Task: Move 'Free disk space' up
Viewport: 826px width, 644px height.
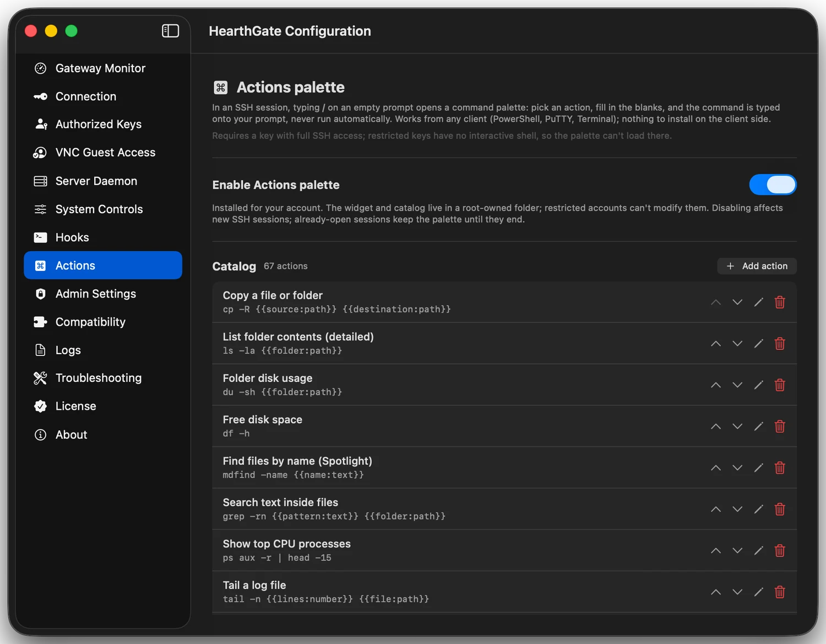Action: tap(716, 426)
